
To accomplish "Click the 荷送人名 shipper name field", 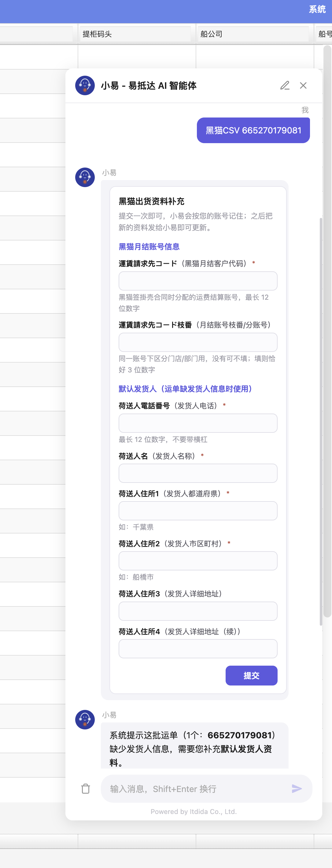I will click(198, 473).
